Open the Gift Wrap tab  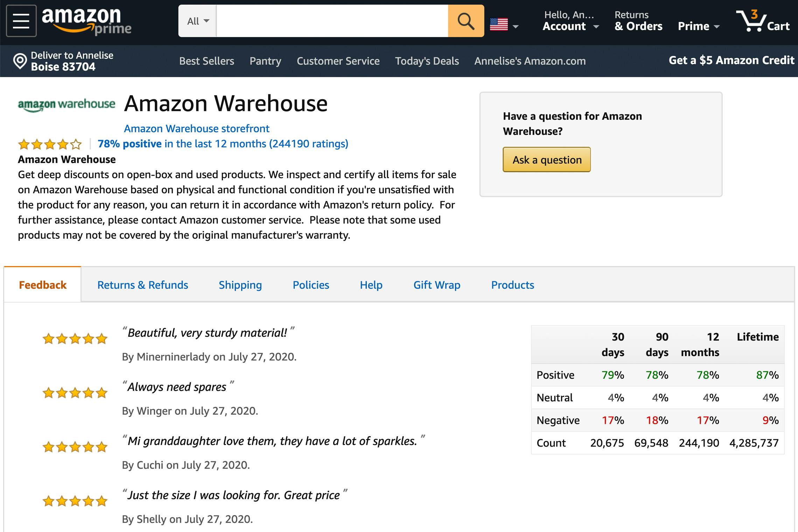pyautogui.click(x=436, y=285)
